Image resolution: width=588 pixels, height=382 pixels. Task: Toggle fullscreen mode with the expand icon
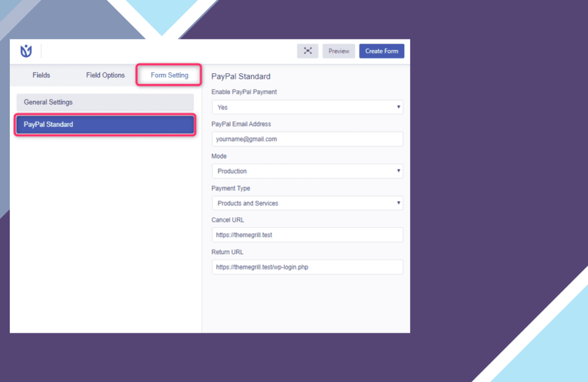pos(308,51)
